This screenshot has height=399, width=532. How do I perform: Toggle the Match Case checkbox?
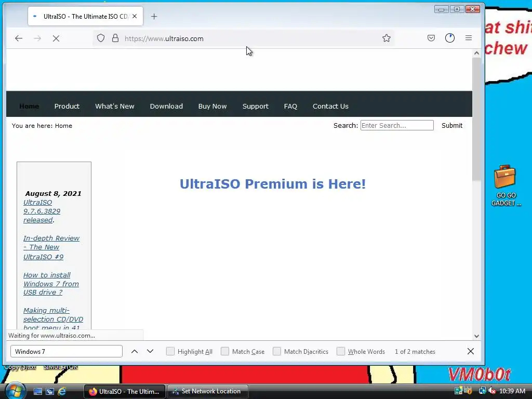click(225, 351)
